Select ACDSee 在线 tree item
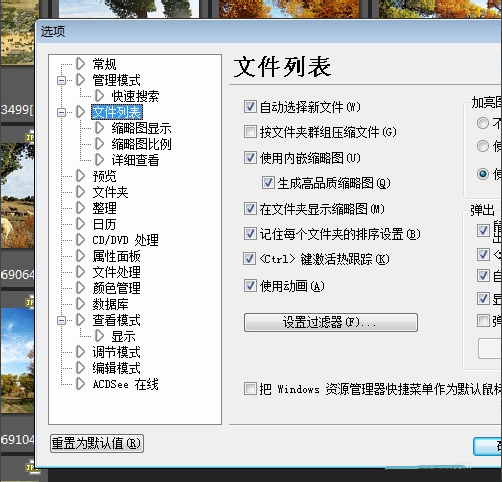The width and height of the screenshot is (502, 482). click(x=125, y=384)
